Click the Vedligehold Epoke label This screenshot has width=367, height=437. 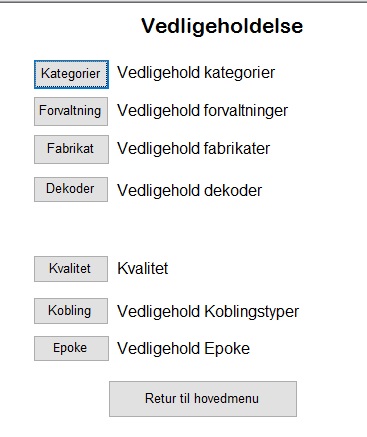click(x=183, y=349)
